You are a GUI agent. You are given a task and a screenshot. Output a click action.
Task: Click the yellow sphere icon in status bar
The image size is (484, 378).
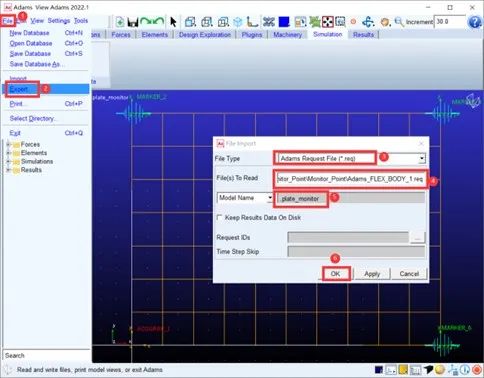pyautogui.click(x=440, y=369)
